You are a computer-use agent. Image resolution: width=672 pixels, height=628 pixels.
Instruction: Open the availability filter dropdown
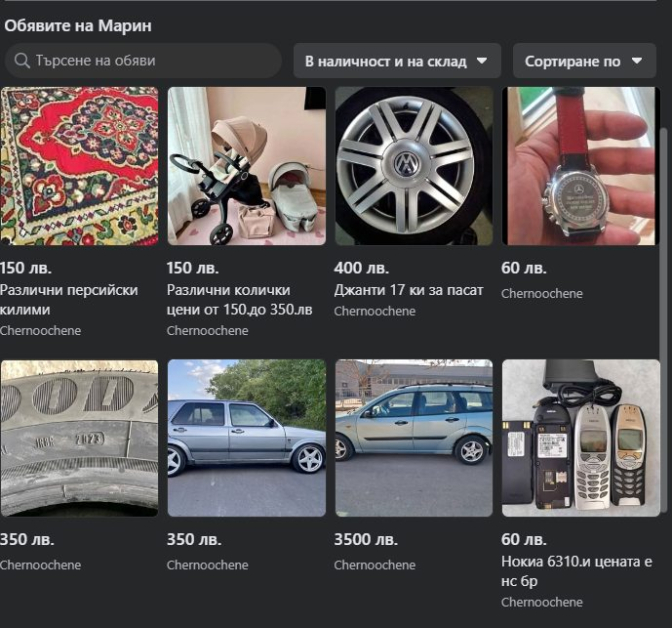pos(397,61)
